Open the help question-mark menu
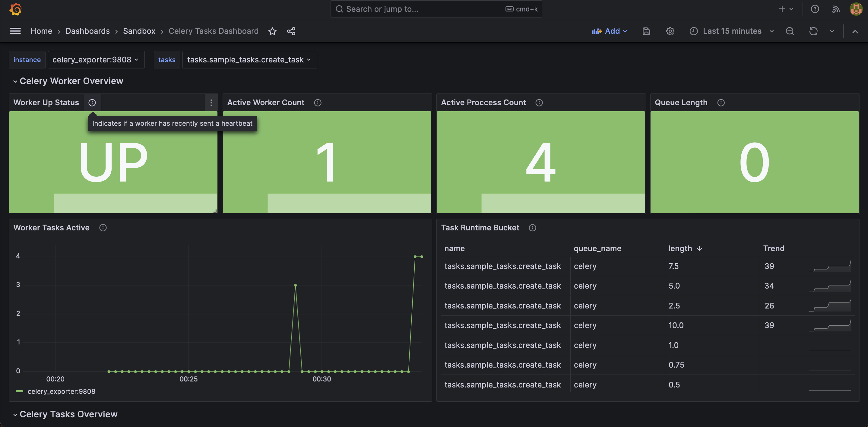 point(815,9)
